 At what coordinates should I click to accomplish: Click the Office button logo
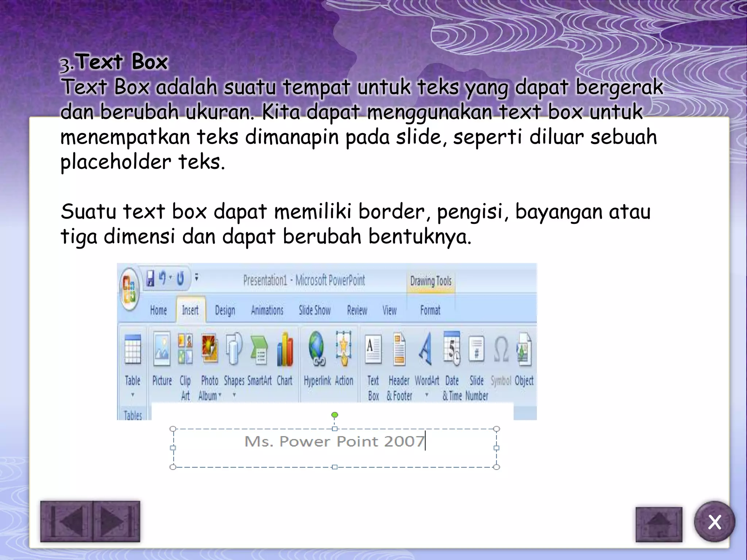(129, 289)
